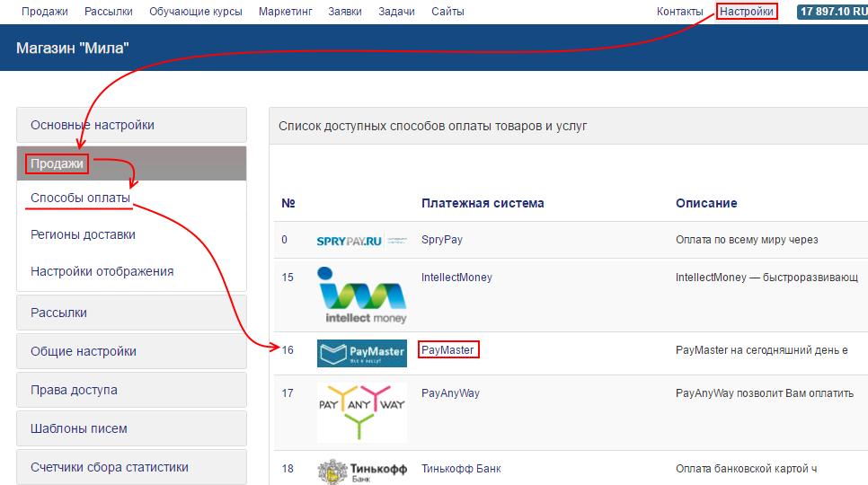Image resolution: width=868 pixels, height=485 pixels.
Task: Click the Тинькофф Банк logo
Action: (361, 472)
